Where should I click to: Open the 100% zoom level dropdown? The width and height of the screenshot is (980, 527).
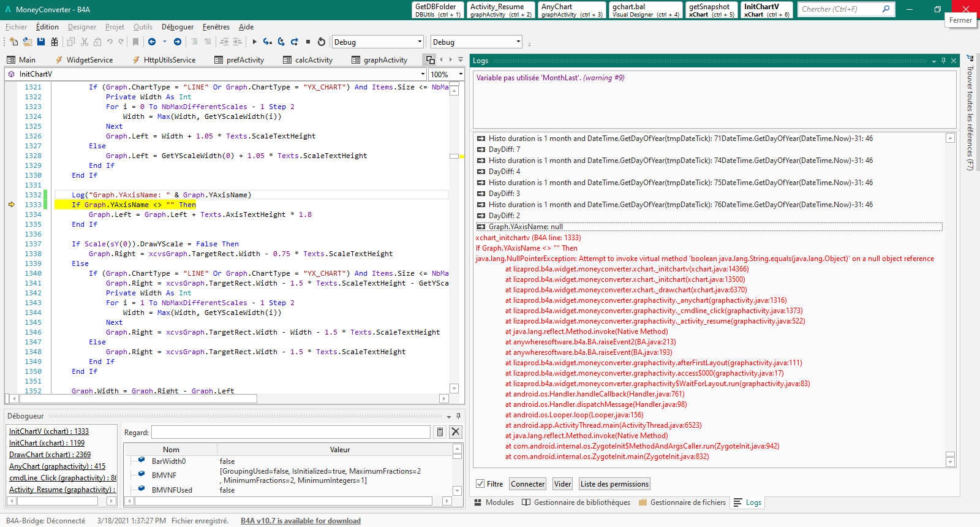coord(461,74)
